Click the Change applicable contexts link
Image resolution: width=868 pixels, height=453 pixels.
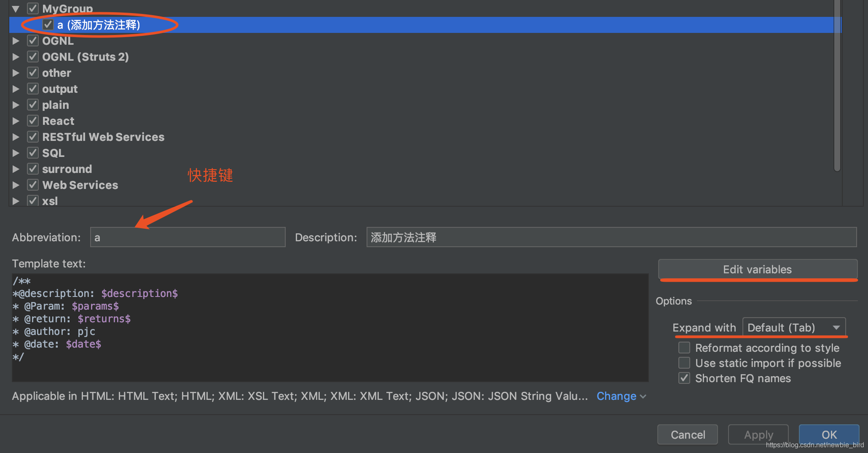[x=621, y=396]
